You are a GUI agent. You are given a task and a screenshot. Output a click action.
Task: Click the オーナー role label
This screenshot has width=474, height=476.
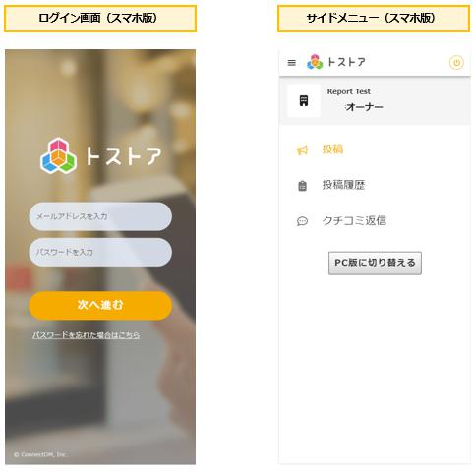[364, 107]
